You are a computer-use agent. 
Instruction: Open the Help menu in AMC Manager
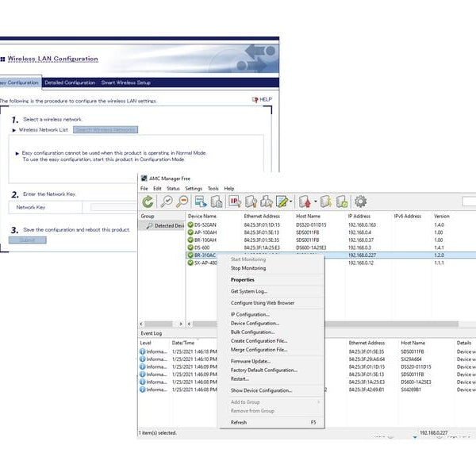tap(229, 189)
